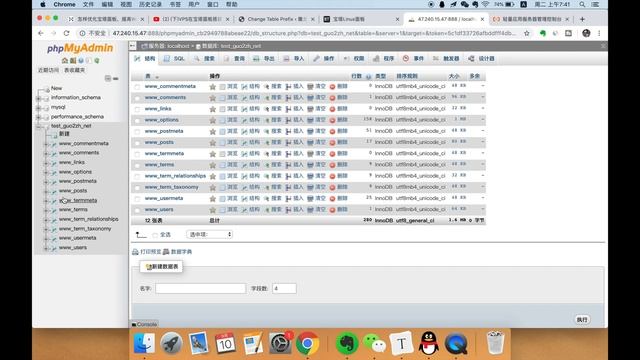
Task: Expand the information_schema database node
Action: click(38, 98)
